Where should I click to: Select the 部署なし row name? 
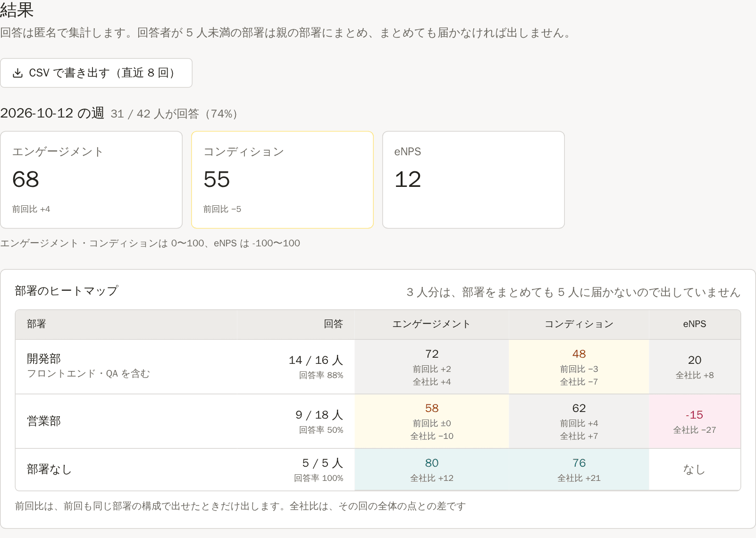click(x=49, y=470)
